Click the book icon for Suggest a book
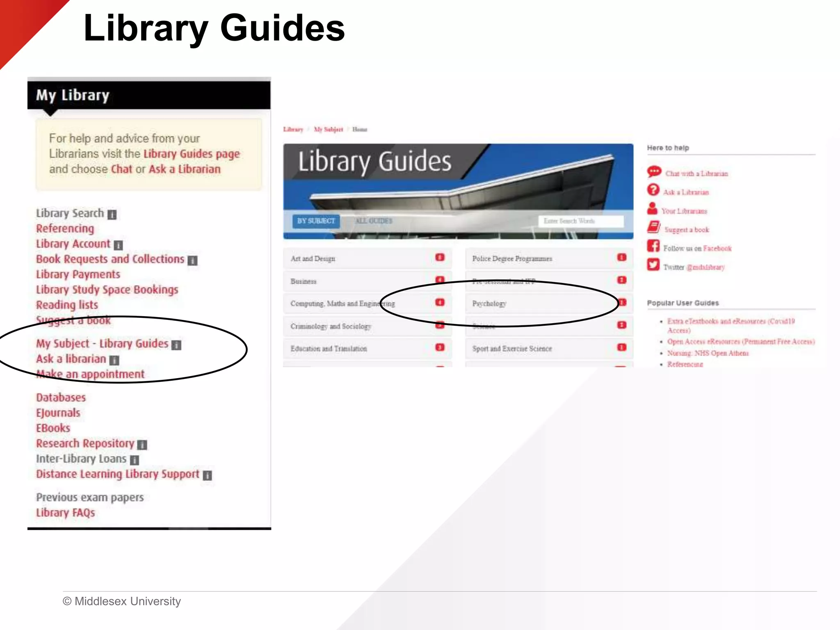Image resolution: width=840 pixels, height=630 pixels. coord(654,227)
